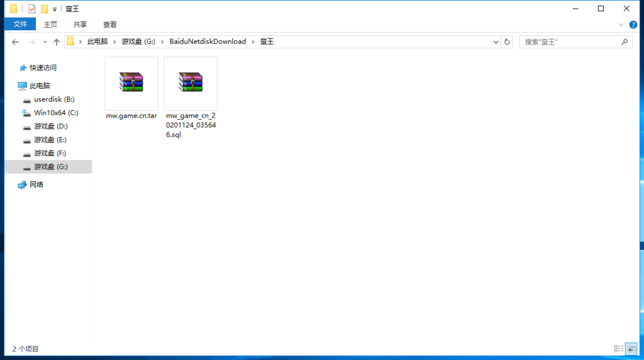Click the Properties quick access icon
Screen dimensions: 644x360
(31, 9)
